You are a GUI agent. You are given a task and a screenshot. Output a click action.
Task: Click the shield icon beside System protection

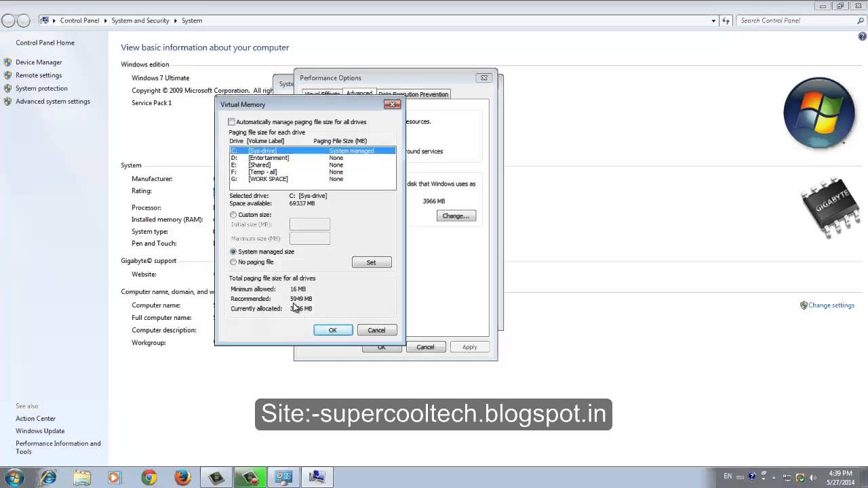click(x=7, y=88)
